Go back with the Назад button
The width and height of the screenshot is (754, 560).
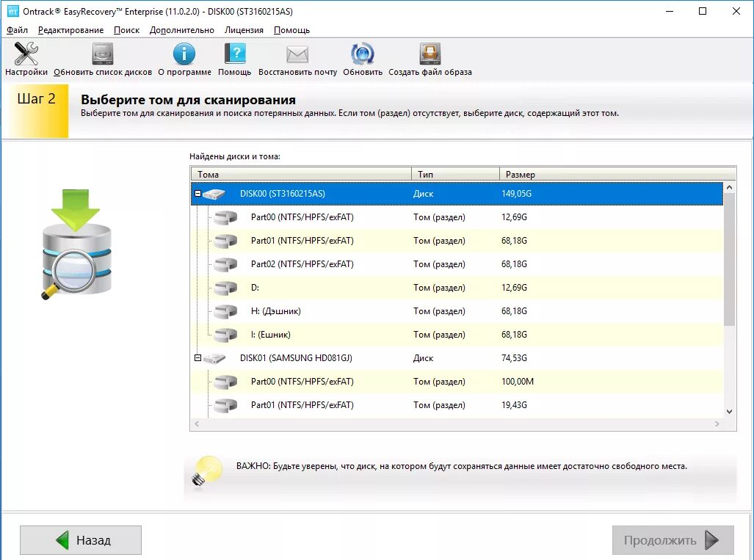tap(81, 540)
